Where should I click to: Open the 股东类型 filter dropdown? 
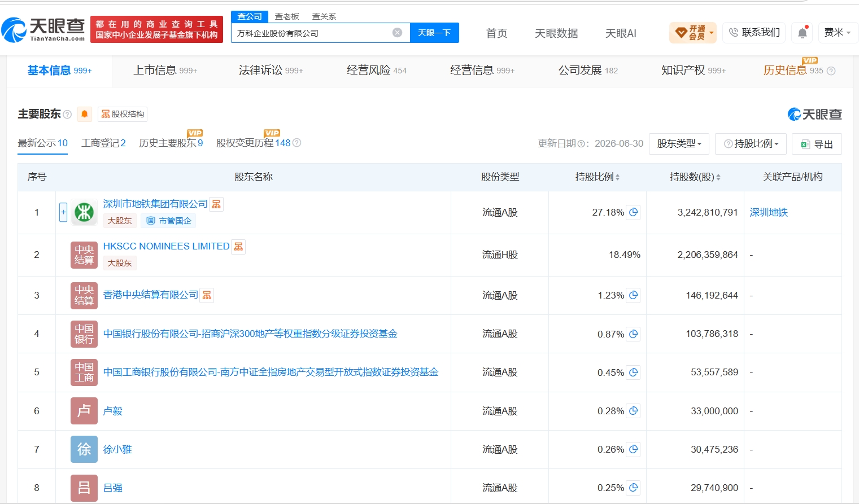[x=679, y=144]
